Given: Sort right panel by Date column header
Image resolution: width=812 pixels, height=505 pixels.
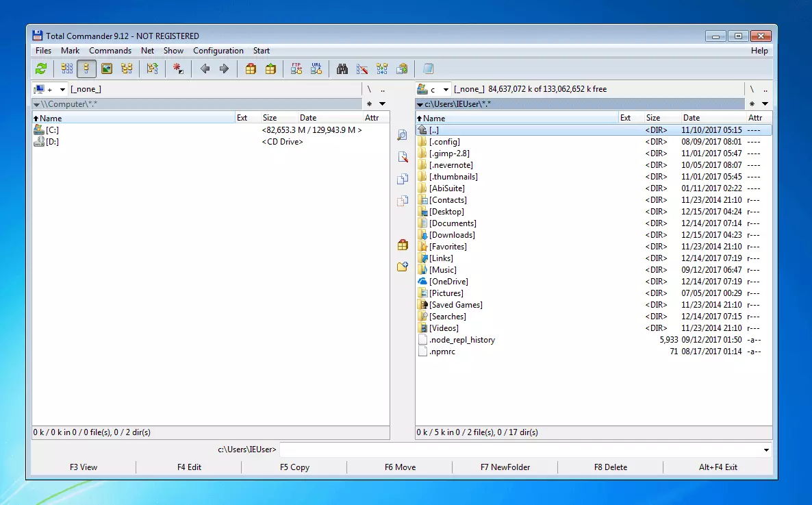Looking at the screenshot, I should click(713, 118).
